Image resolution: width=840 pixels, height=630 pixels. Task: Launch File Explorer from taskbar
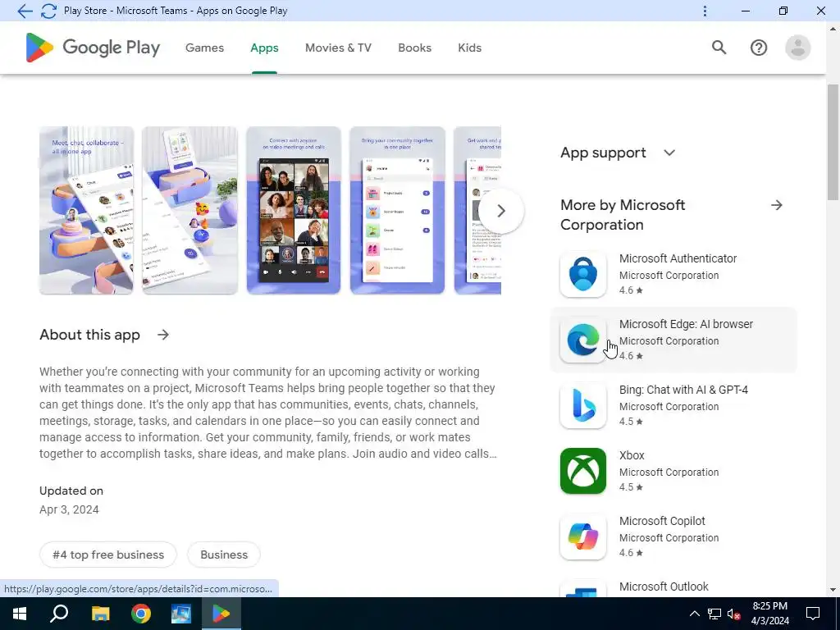click(100, 614)
